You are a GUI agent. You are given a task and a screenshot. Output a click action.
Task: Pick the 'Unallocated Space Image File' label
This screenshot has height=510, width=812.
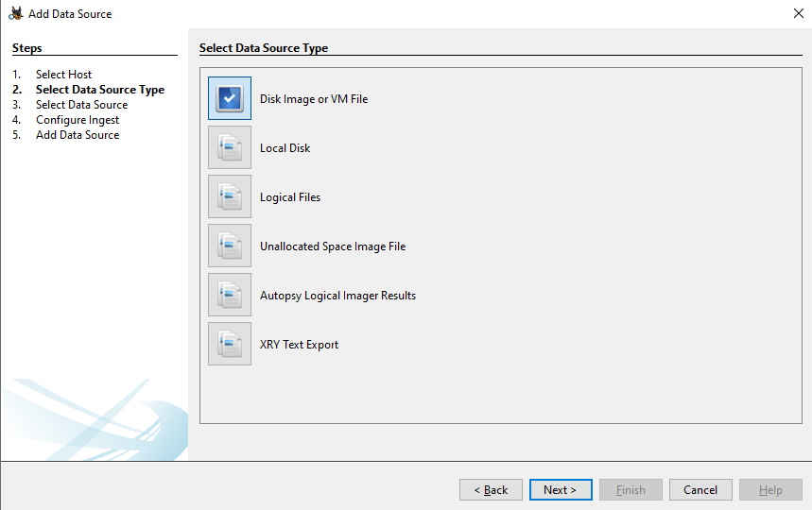[x=333, y=246]
